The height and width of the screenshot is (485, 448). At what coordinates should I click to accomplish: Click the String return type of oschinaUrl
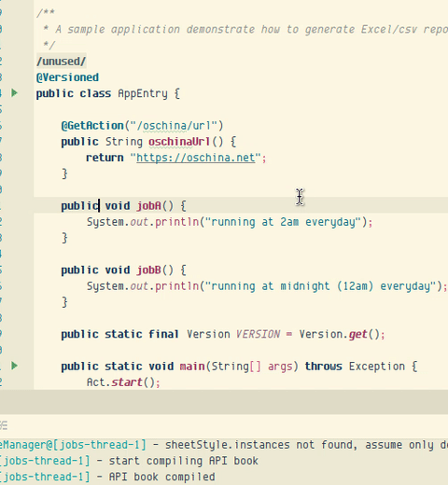coord(124,142)
